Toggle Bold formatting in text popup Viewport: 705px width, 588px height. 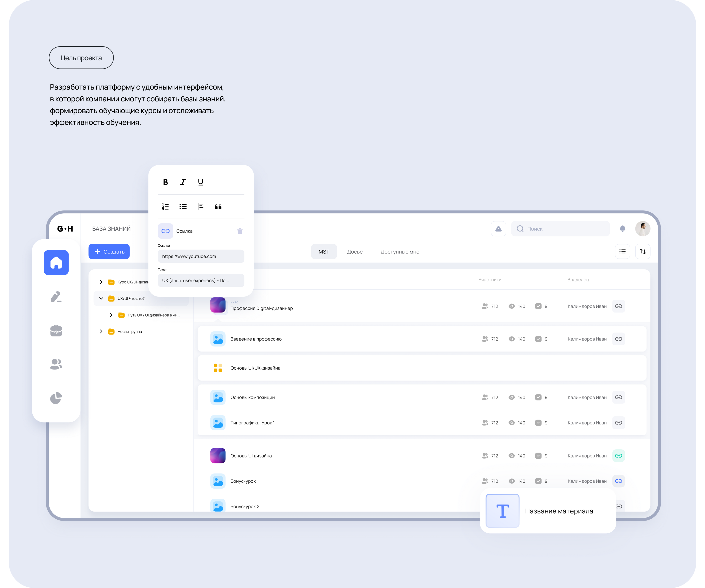[165, 182]
